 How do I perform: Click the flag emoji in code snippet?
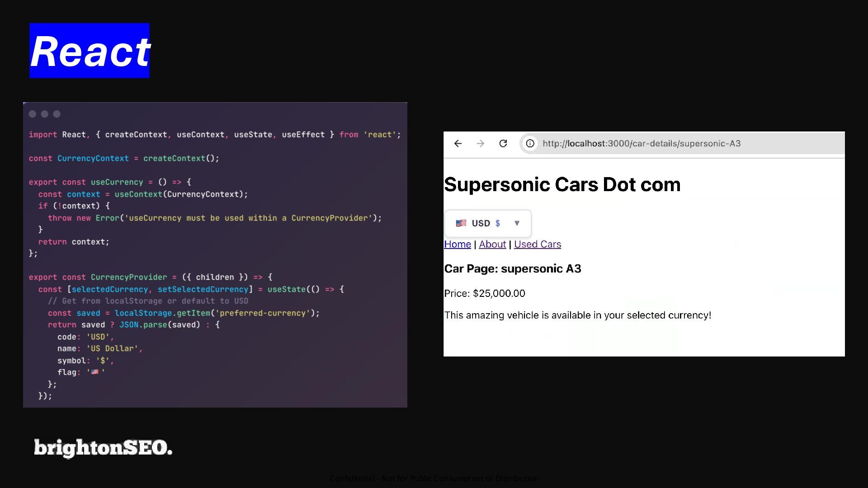click(x=95, y=372)
